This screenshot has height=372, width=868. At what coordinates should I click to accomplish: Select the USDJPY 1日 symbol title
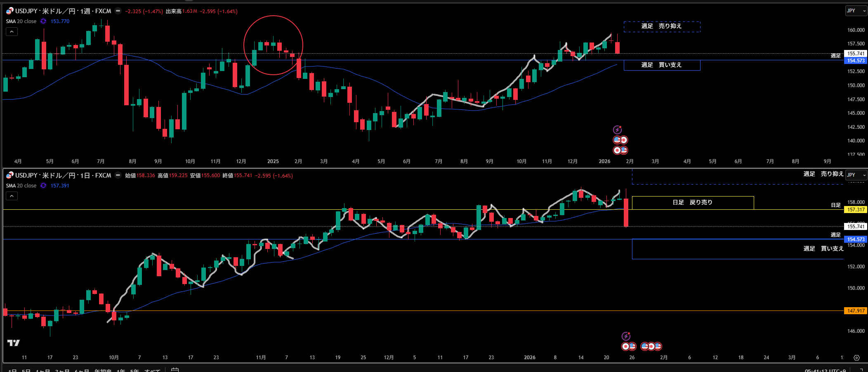click(x=63, y=175)
